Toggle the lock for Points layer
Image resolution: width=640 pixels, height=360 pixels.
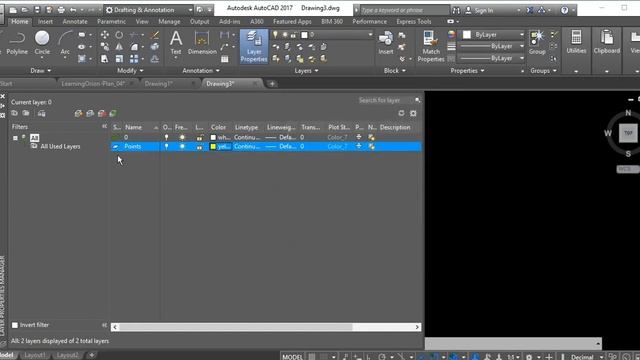pyautogui.click(x=199, y=147)
